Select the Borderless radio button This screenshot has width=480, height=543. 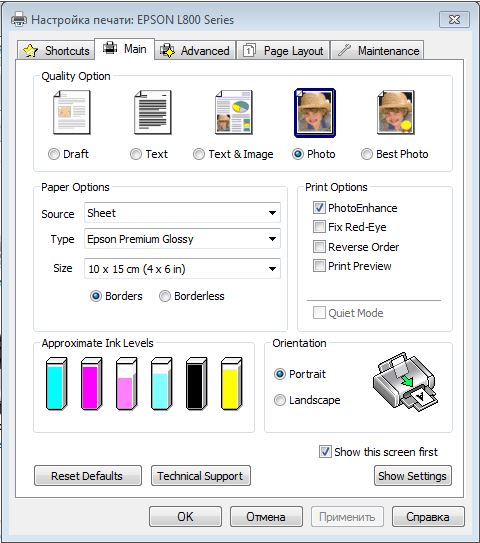[165, 296]
